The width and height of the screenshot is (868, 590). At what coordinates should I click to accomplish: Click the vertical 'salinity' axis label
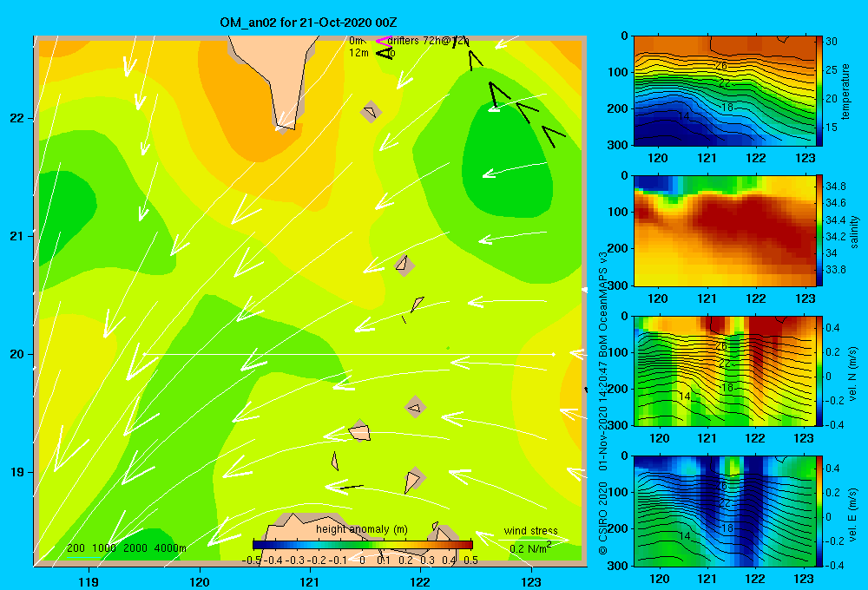coord(854,232)
